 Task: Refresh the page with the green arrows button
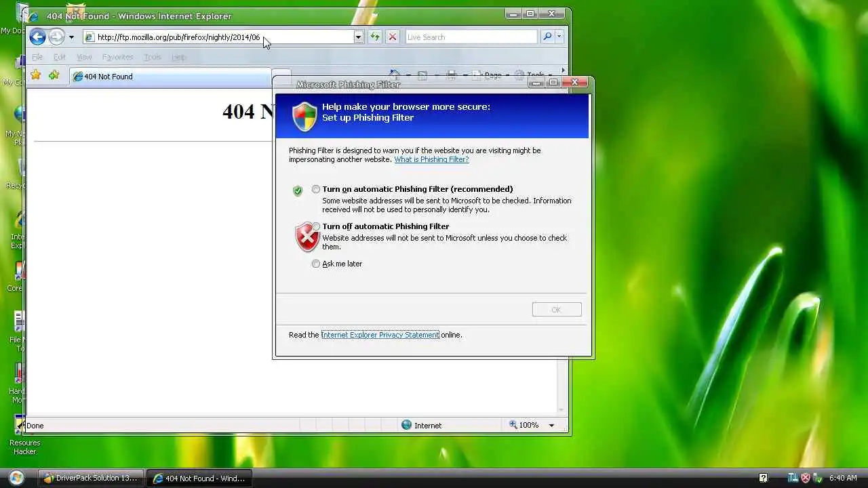pyautogui.click(x=374, y=37)
